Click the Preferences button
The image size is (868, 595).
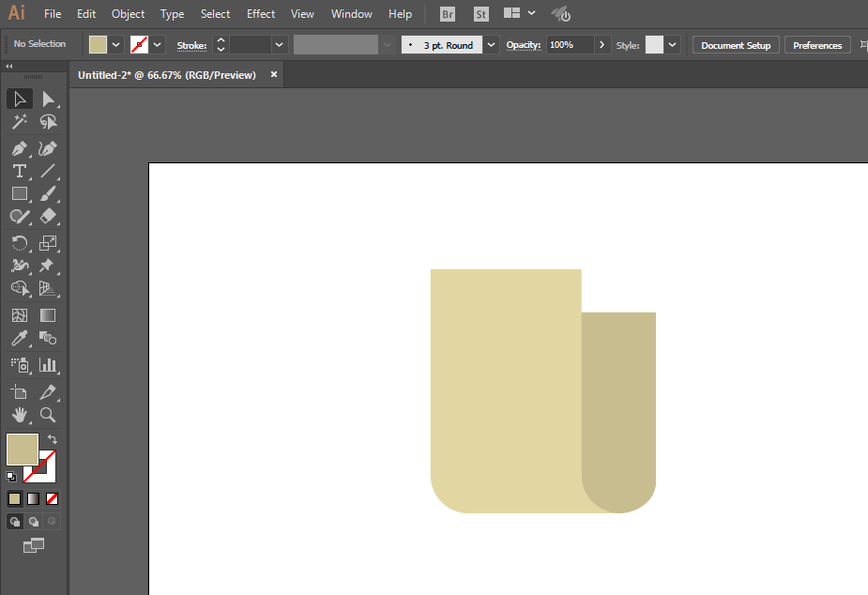817,45
